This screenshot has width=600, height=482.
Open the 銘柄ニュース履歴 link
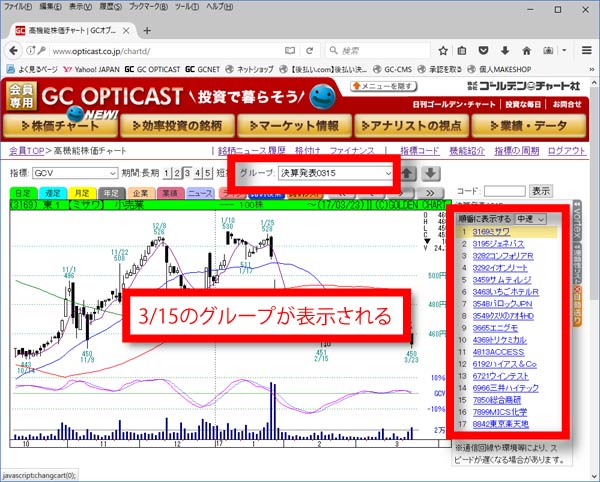pos(252,151)
